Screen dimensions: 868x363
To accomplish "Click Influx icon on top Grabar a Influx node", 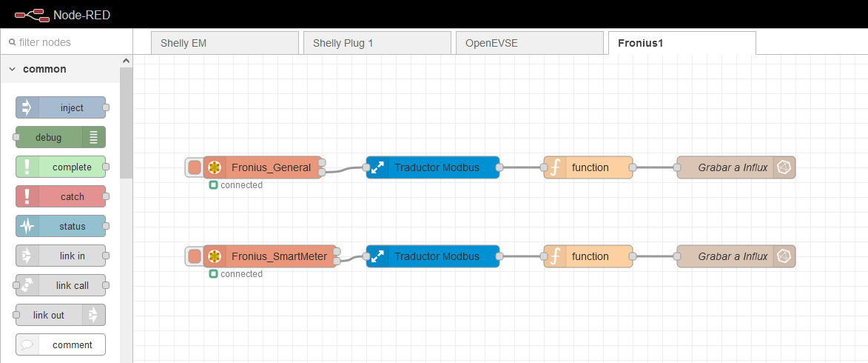I will click(784, 167).
